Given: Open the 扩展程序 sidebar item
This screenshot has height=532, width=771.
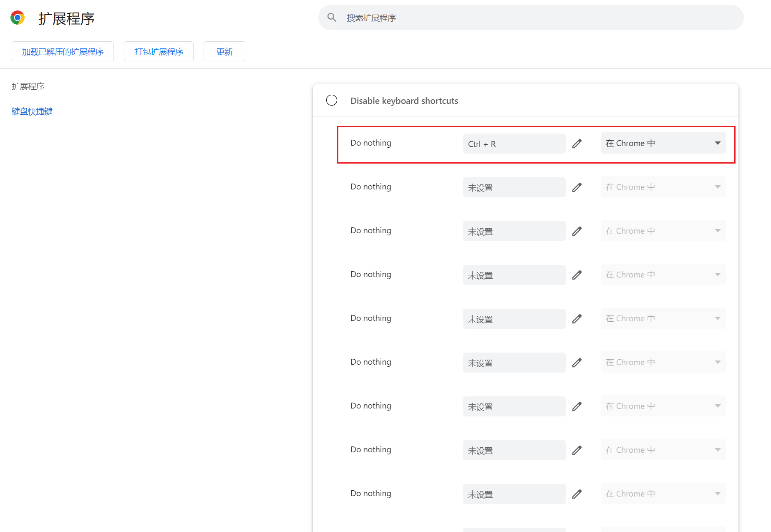Looking at the screenshot, I should point(28,86).
